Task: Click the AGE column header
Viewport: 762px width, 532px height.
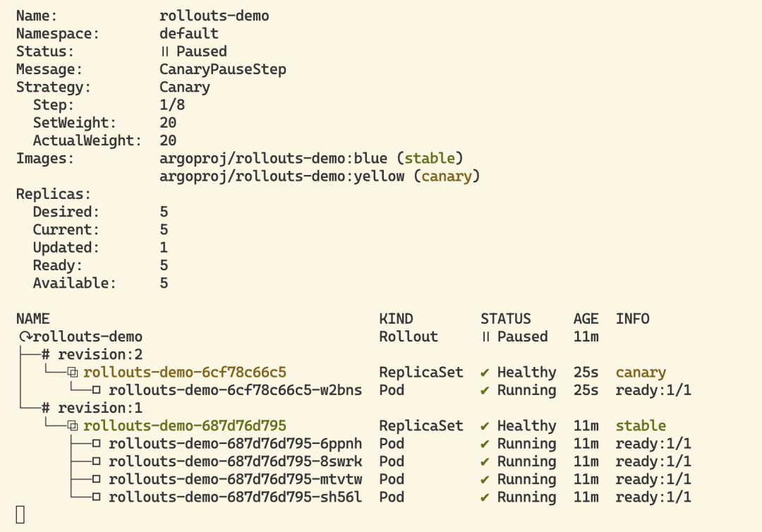Action: pos(586,319)
